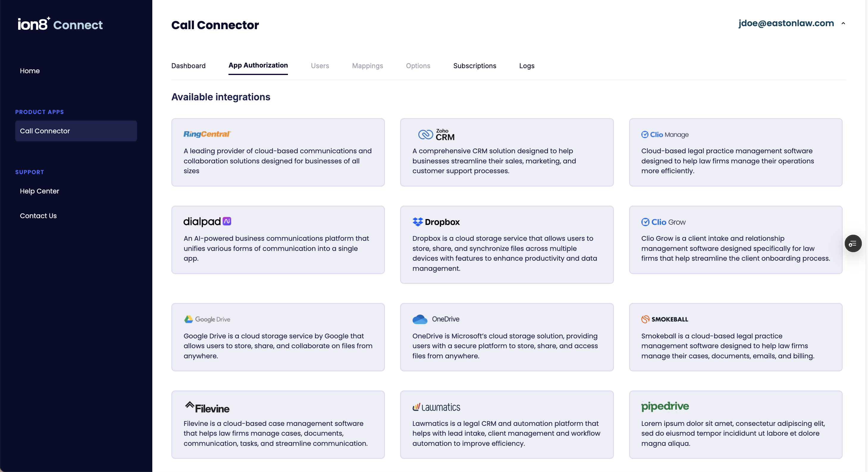Click the dialpad Ai logo

coord(207,221)
